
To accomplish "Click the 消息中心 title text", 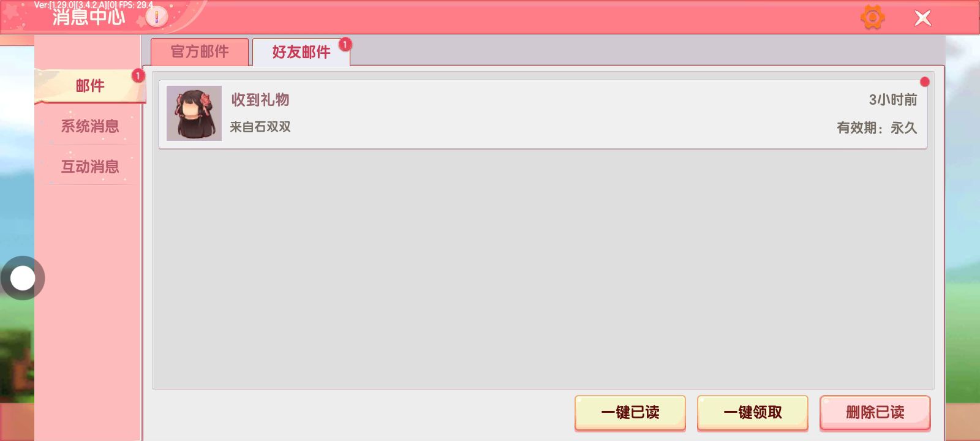I will (x=89, y=17).
